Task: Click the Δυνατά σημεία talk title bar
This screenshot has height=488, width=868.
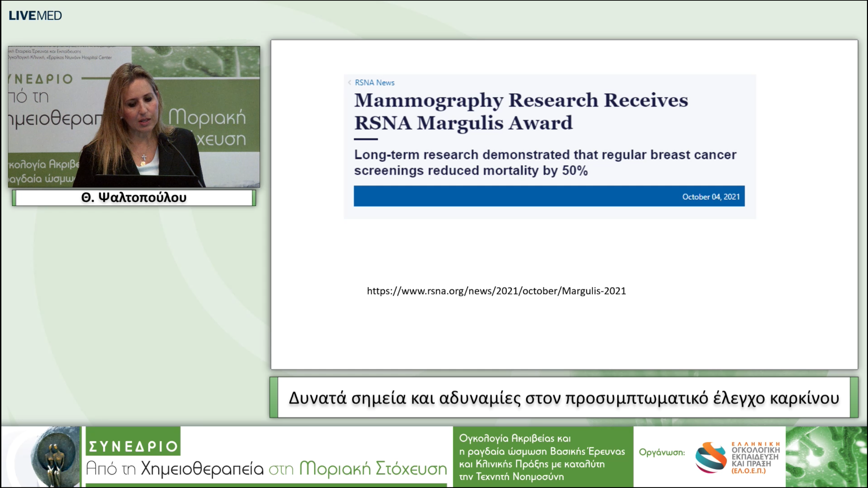Action: [564, 398]
